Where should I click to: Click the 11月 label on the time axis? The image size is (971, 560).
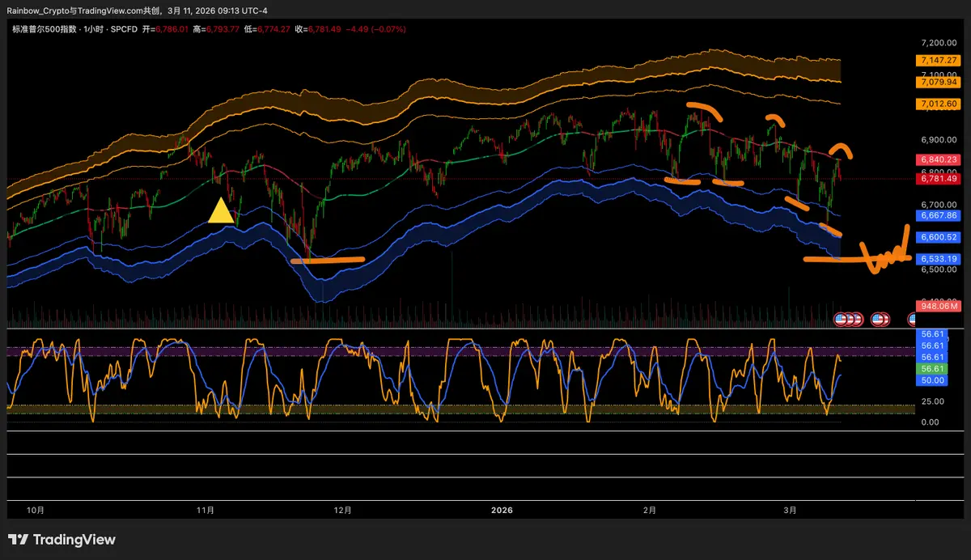click(x=206, y=511)
